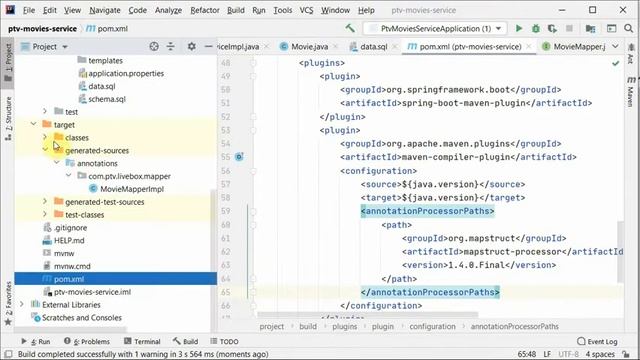
Task: Expand the test folder
Action: pos(45,111)
